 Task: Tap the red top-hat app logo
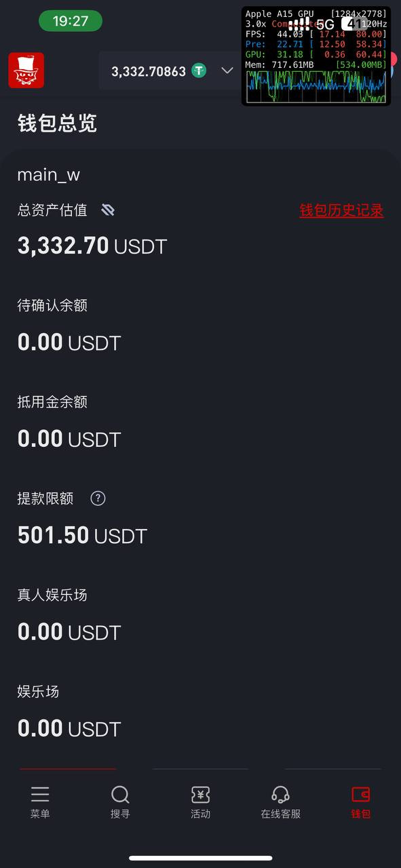[26, 71]
